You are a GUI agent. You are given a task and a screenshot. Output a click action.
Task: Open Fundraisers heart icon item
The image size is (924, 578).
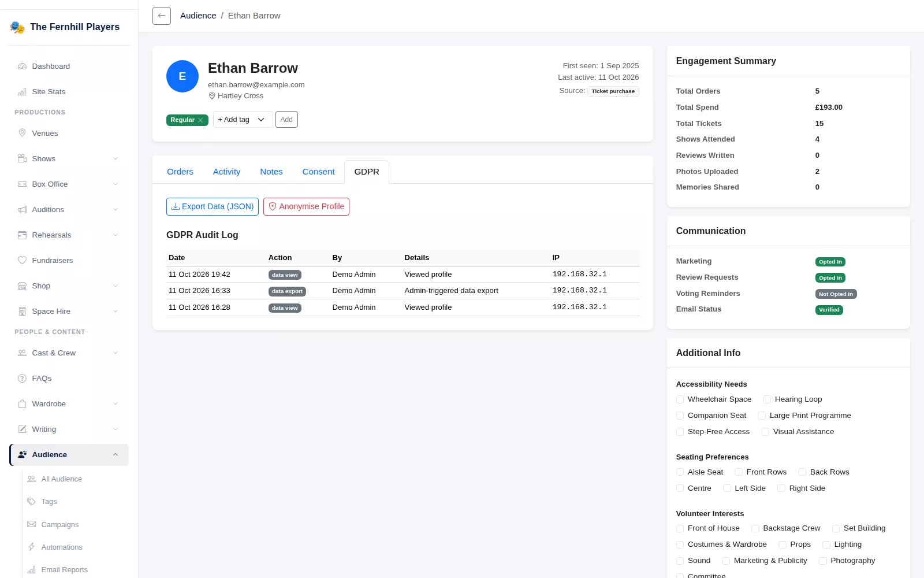point(23,261)
